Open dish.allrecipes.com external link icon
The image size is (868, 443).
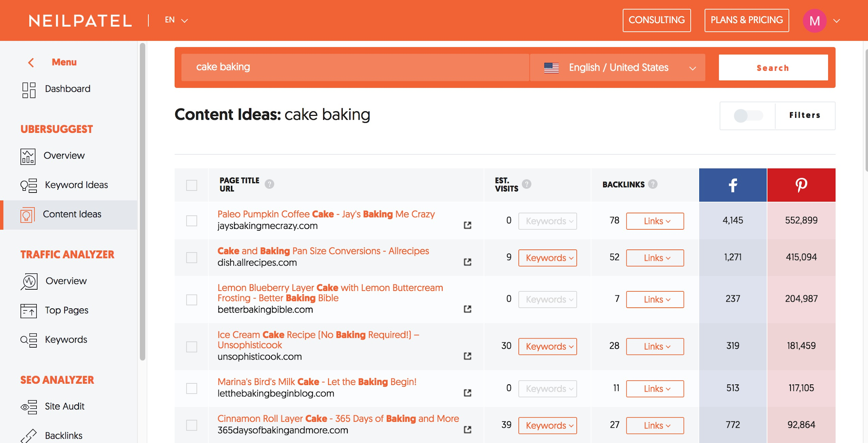(x=467, y=262)
